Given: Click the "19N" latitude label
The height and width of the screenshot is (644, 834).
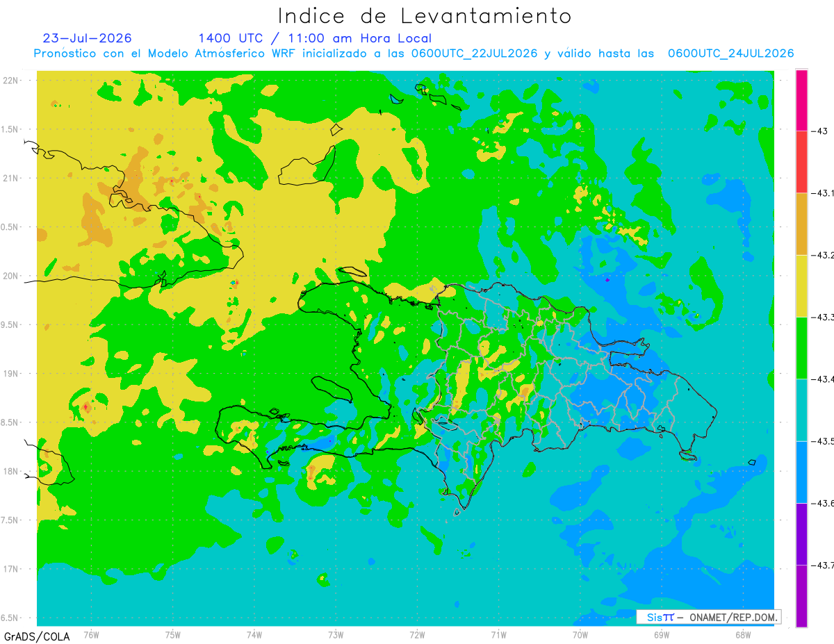Looking at the screenshot, I should point(12,374).
